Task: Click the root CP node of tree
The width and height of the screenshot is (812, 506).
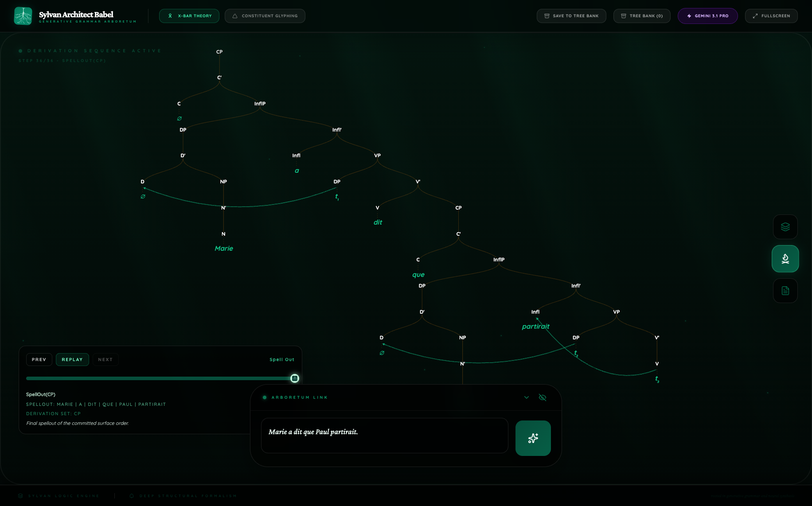Action: click(219, 52)
